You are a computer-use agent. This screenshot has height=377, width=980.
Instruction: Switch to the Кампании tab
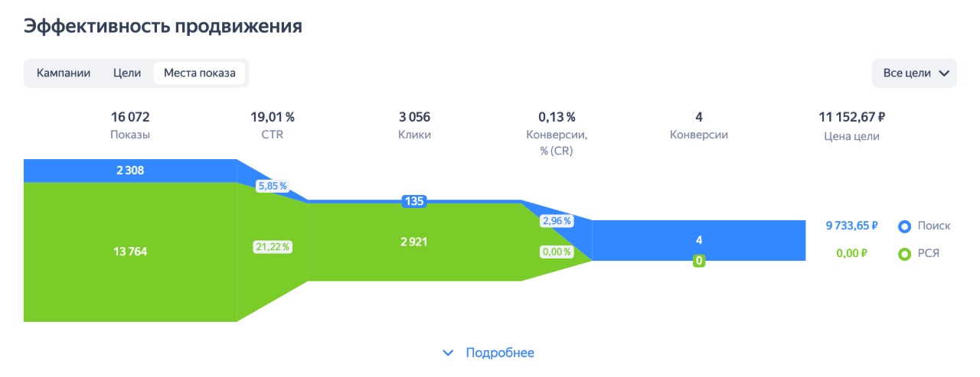pyautogui.click(x=64, y=73)
